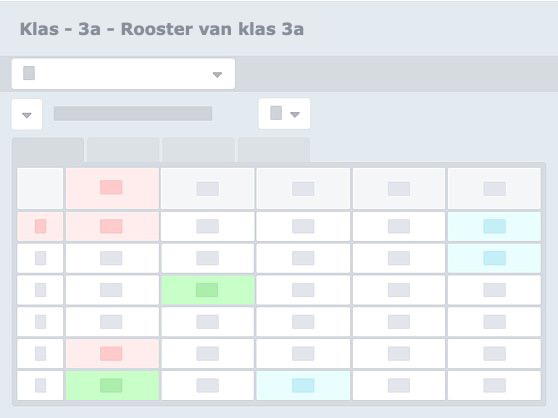Switch to the first tab above the timetable
The height and width of the screenshot is (418, 558).
pos(48,150)
